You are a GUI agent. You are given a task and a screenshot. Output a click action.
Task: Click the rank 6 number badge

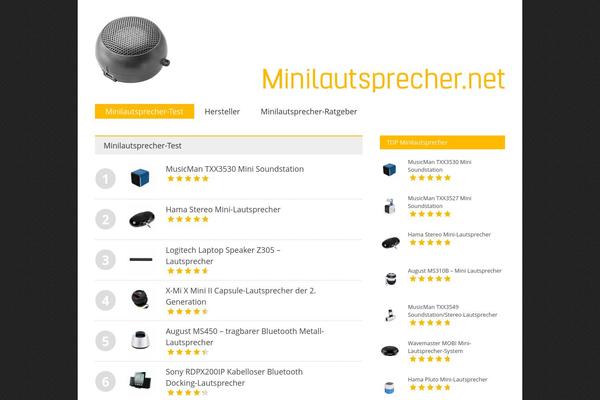(x=105, y=381)
